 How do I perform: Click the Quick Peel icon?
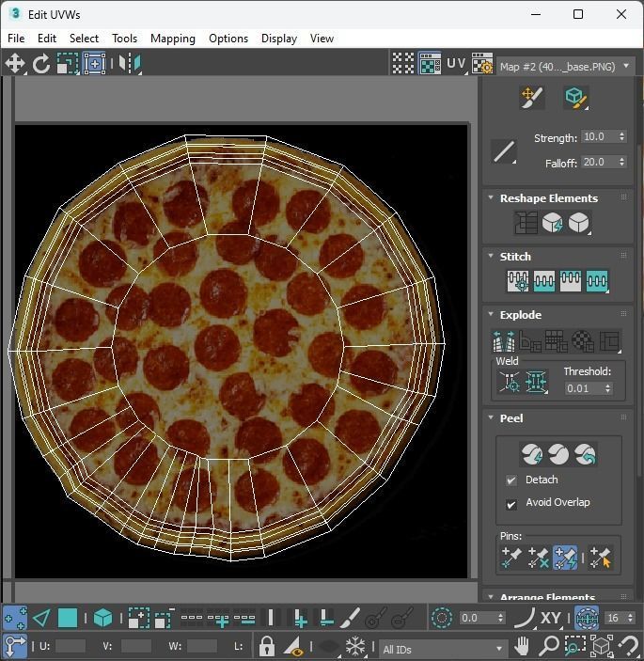[x=531, y=454]
